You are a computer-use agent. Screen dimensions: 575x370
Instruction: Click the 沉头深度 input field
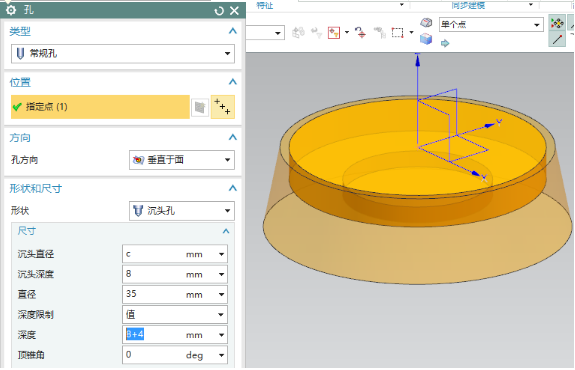[x=175, y=274]
